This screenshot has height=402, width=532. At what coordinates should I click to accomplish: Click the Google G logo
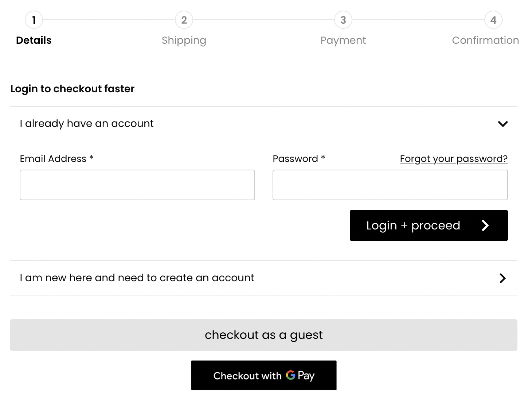pyautogui.click(x=290, y=375)
